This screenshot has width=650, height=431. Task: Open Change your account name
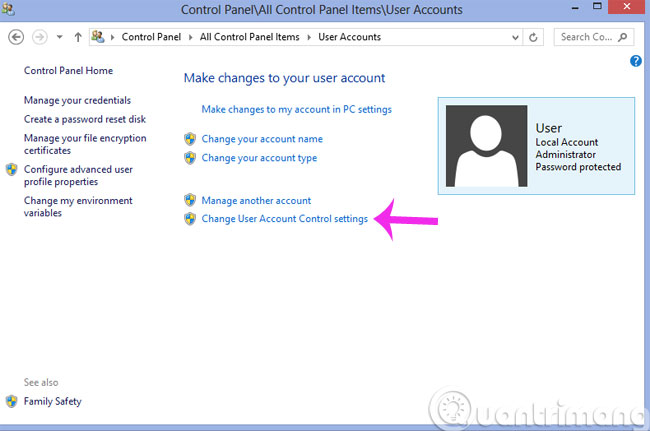(262, 139)
